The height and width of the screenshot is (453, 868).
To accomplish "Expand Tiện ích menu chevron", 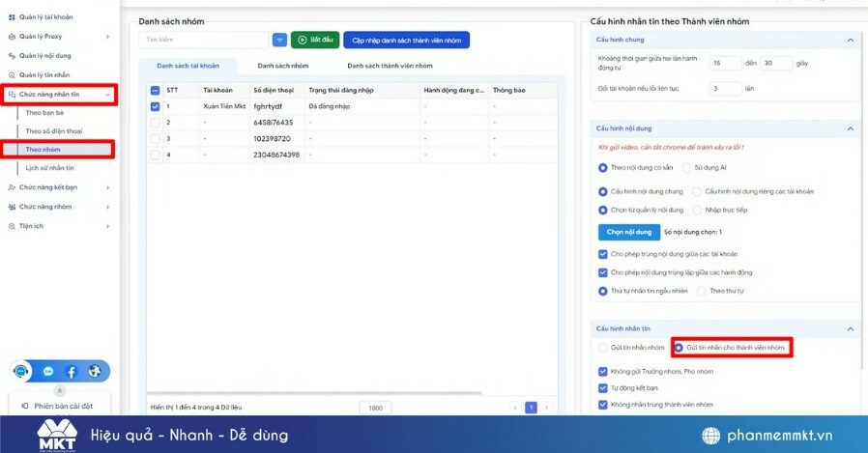I will (x=107, y=226).
